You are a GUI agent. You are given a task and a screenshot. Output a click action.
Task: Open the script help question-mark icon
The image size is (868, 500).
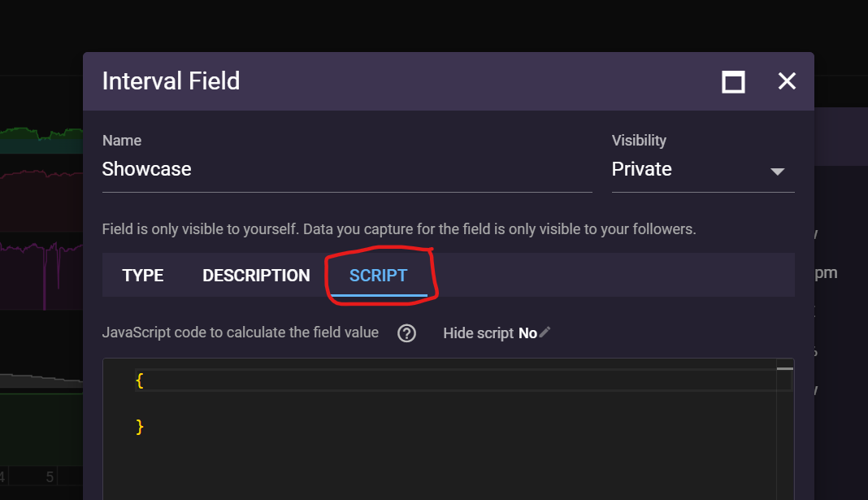406,333
